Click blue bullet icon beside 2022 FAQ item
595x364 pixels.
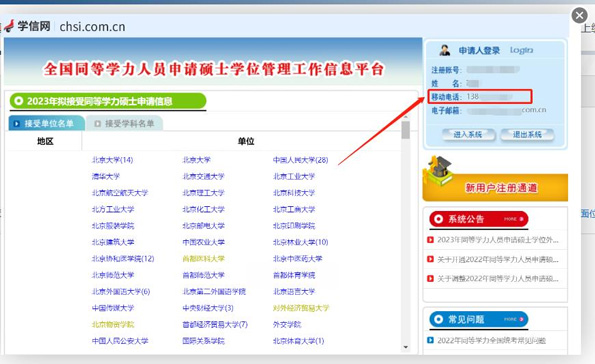(x=430, y=340)
